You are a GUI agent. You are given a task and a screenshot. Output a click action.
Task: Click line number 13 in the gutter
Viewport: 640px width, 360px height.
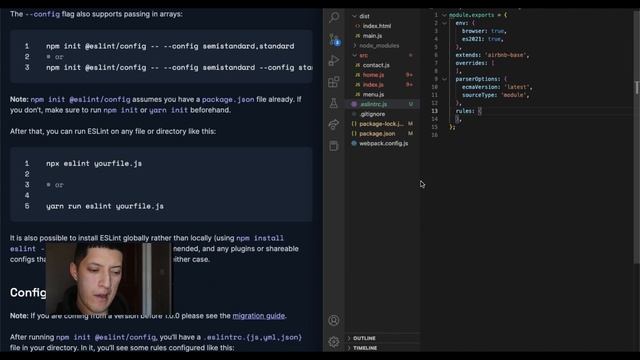pyautogui.click(x=435, y=111)
